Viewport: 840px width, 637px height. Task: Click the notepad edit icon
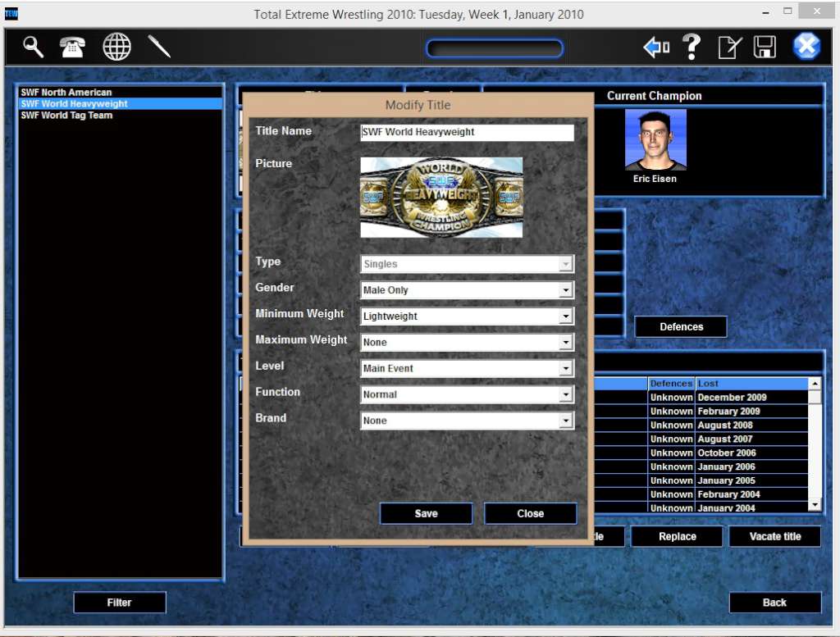(x=728, y=47)
